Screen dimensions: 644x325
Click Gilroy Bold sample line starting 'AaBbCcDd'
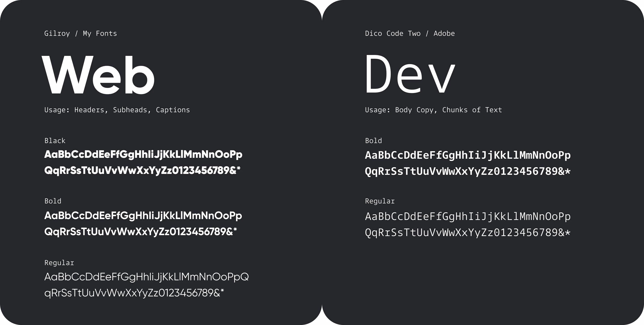tap(143, 216)
